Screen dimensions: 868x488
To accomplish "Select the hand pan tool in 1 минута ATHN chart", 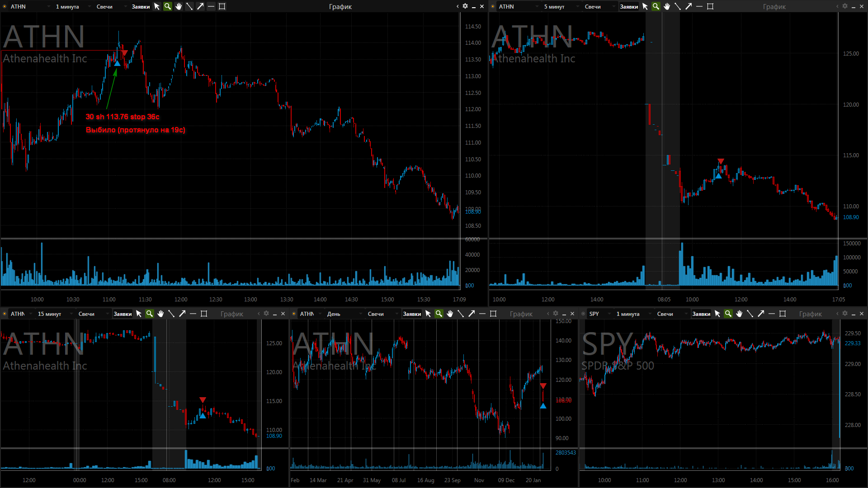I will pyautogui.click(x=179, y=6).
